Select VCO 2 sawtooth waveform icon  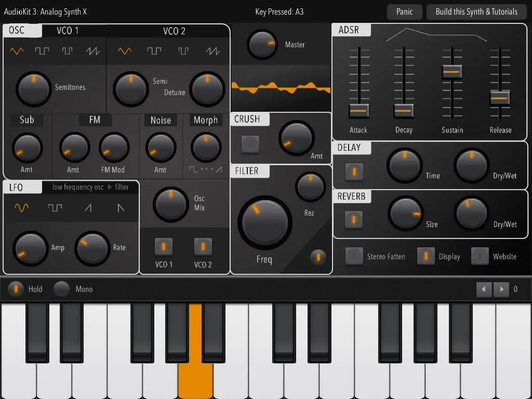point(212,51)
